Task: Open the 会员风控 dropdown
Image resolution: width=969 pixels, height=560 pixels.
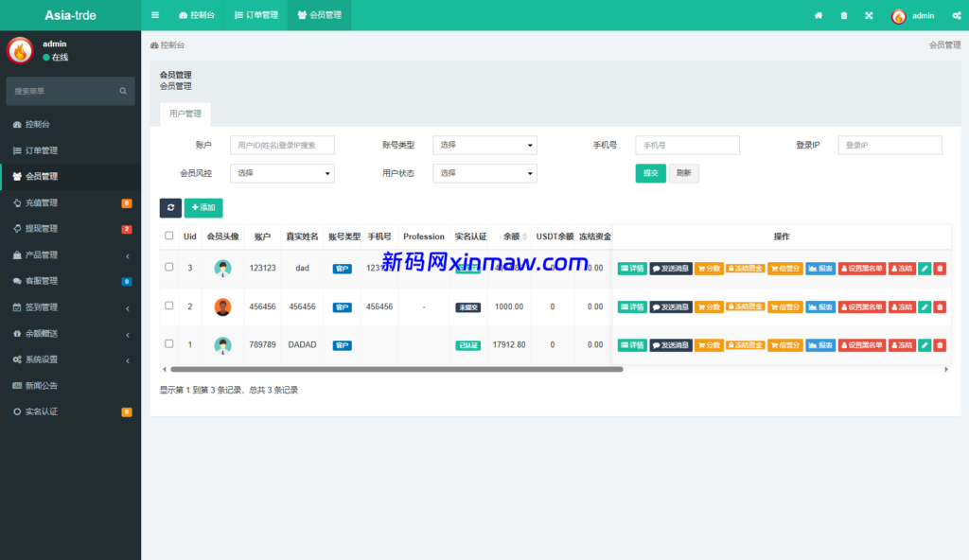Action: point(282,174)
